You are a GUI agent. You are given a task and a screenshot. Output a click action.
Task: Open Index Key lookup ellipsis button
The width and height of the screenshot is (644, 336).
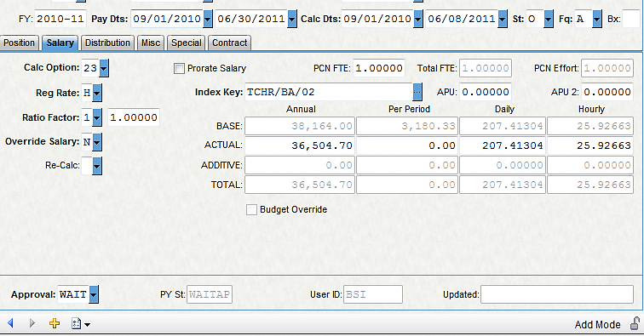click(x=417, y=92)
